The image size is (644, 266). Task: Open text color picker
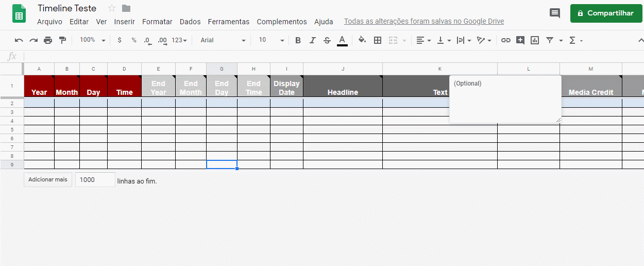[x=342, y=40]
